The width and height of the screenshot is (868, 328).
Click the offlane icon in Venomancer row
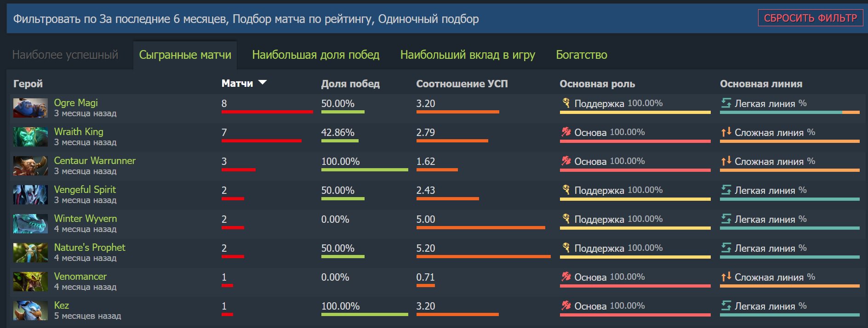pos(726,277)
